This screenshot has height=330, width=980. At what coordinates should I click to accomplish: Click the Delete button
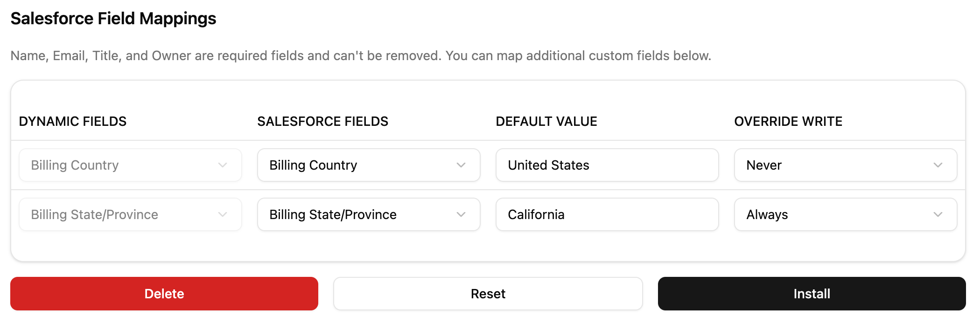click(x=164, y=293)
